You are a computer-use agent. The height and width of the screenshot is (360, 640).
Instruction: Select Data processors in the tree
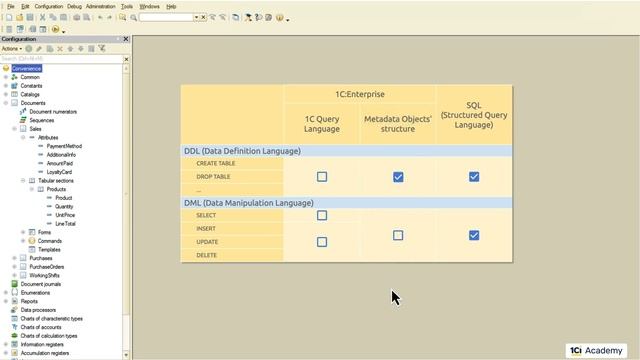tap(38, 310)
